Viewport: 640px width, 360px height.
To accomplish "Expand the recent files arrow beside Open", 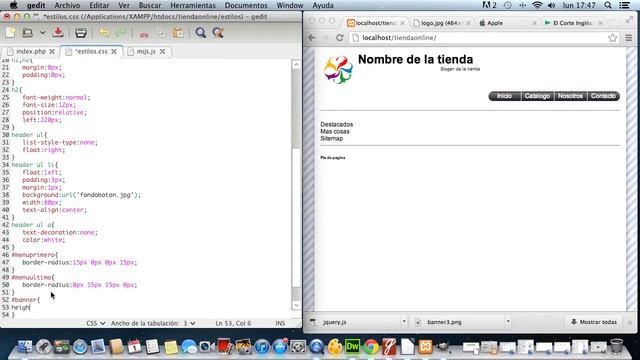I will coord(42,33).
